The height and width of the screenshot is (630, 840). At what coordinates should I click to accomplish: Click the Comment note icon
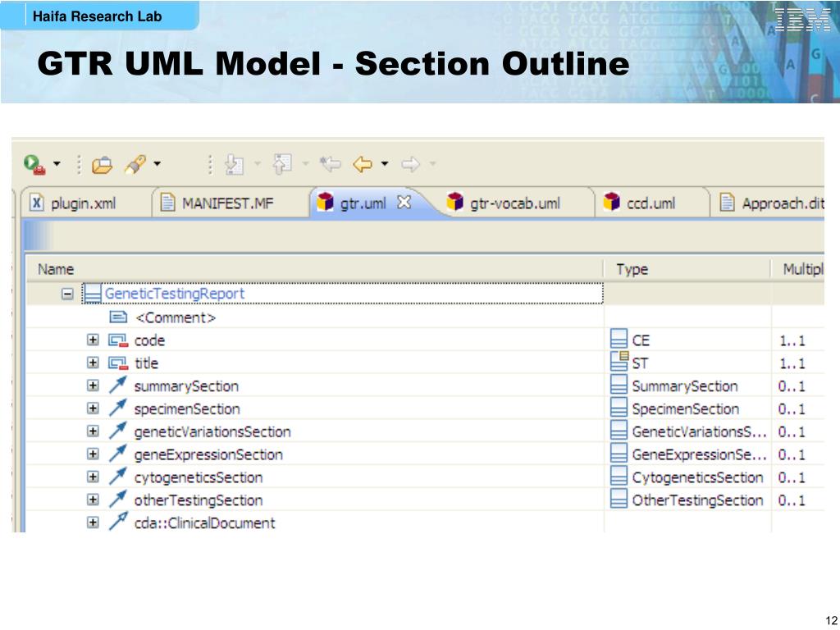(x=118, y=317)
